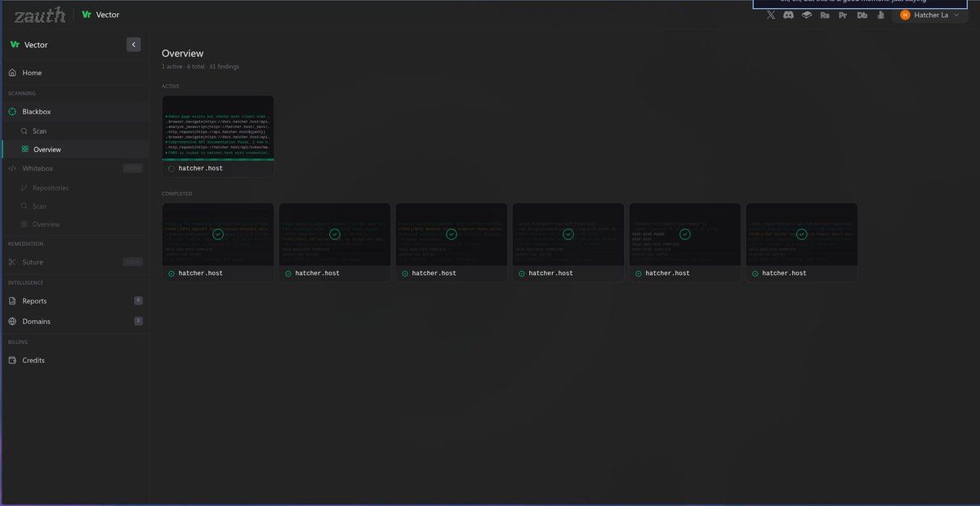980x506 pixels.
Task: Click the Reports count badge showing 6
Action: click(x=138, y=300)
